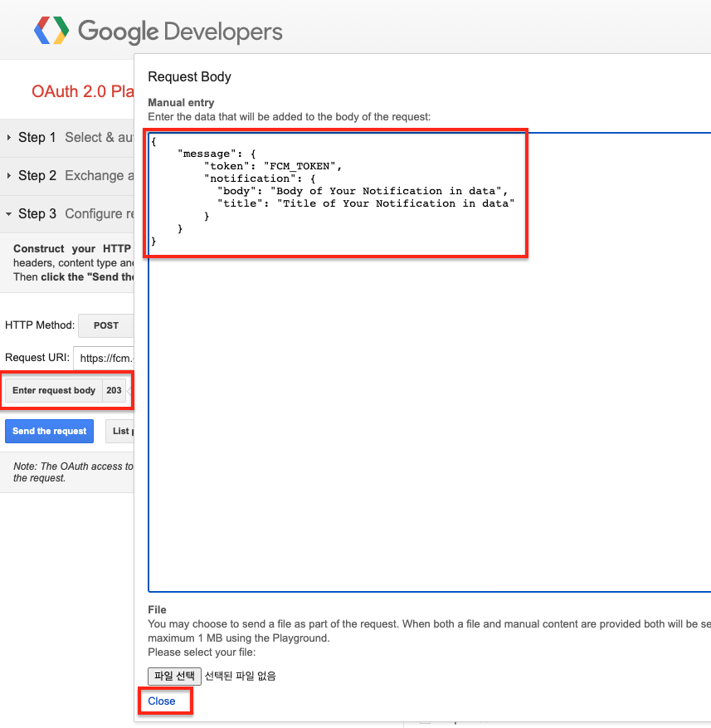The height and width of the screenshot is (728, 711).
Task: Click the "message": { line
Action: coord(217,154)
